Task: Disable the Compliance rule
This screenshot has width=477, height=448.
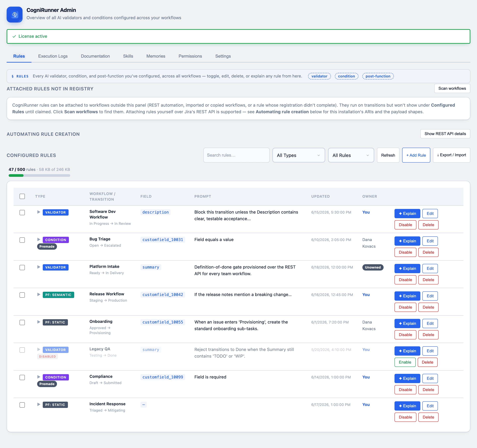Action: [405, 390]
